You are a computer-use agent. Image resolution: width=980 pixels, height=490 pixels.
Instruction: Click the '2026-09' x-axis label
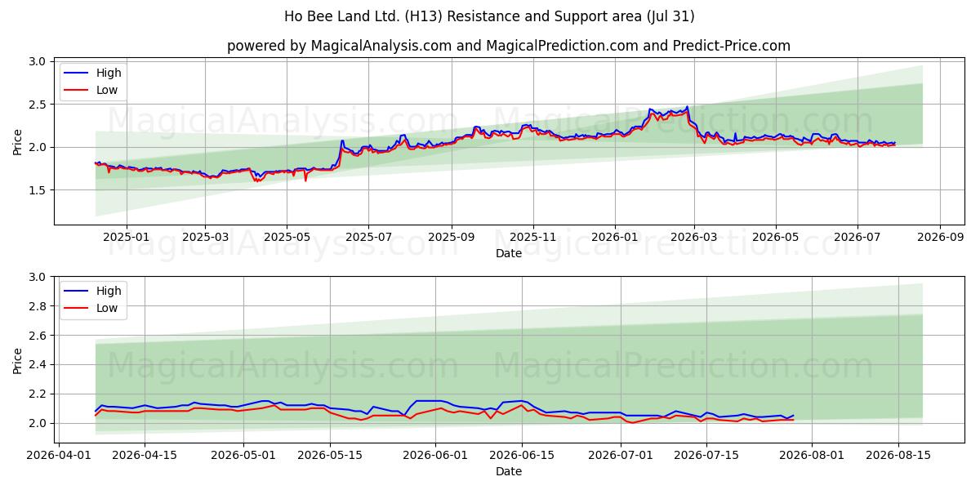(x=940, y=238)
